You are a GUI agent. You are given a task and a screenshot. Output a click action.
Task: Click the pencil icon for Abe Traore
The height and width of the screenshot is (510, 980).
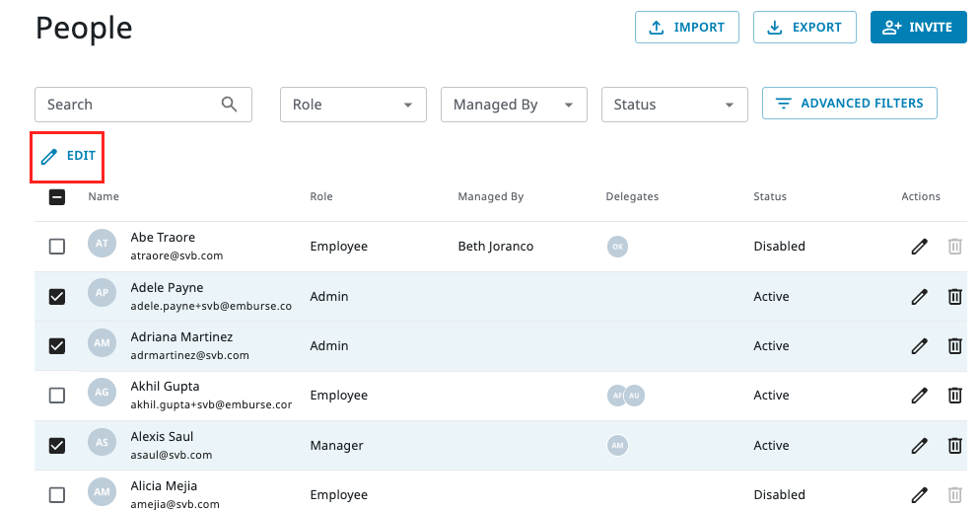click(919, 247)
